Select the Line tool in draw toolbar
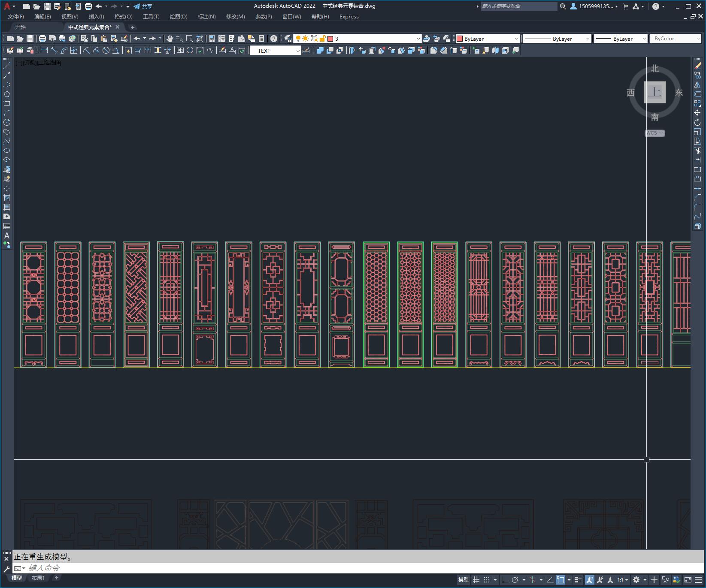Screen dimensions: 706x588 7,66
